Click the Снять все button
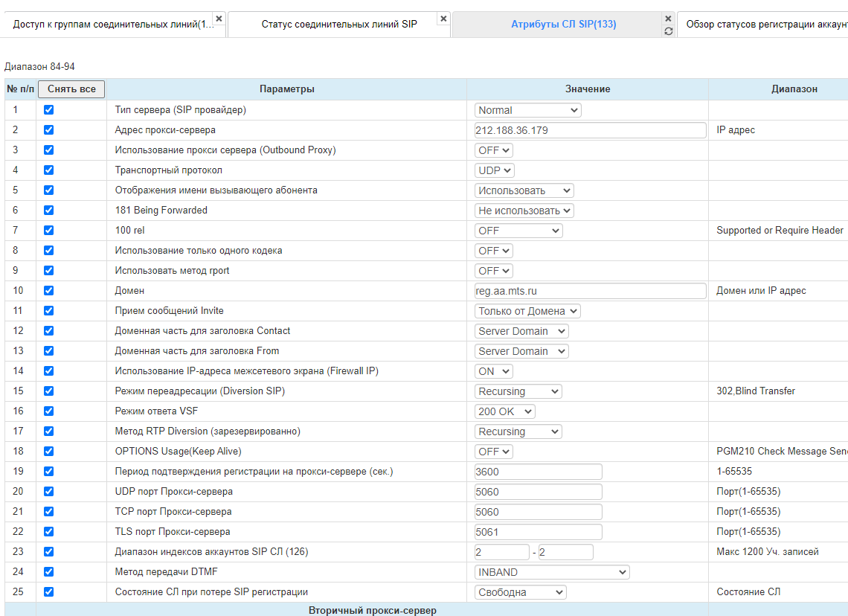This screenshot has height=616, width=848. (71, 89)
